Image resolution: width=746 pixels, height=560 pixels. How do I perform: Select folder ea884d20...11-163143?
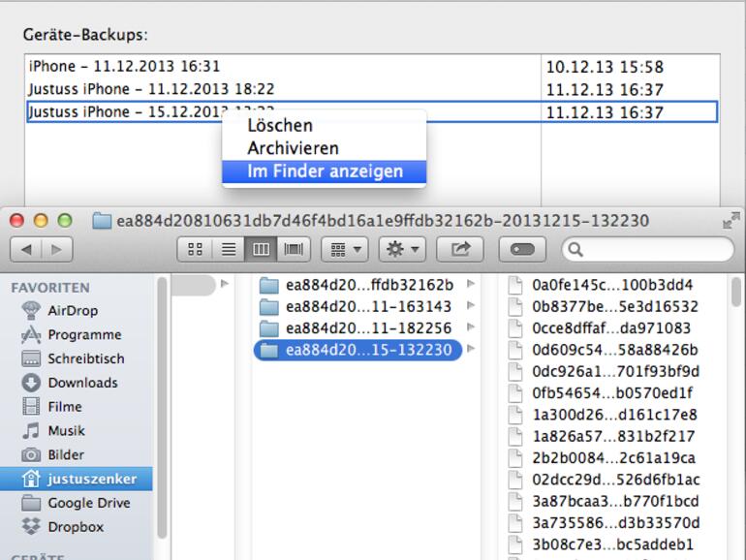(357, 307)
